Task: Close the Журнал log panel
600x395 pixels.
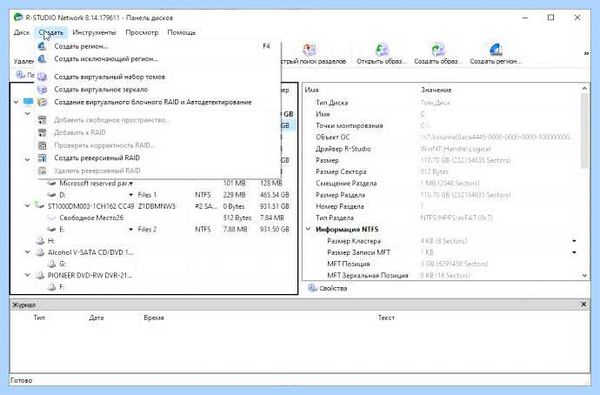Action: click(x=584, y=304)
